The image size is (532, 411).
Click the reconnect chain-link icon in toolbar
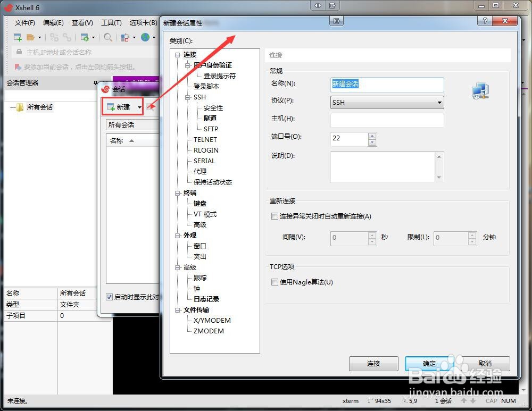pyautogui.click(x=67, y=37)
